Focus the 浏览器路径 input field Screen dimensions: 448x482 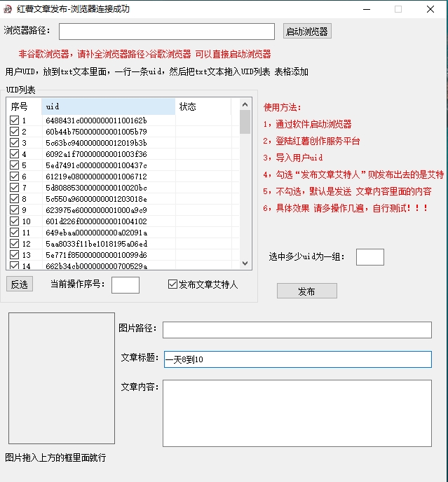[167, 32]
